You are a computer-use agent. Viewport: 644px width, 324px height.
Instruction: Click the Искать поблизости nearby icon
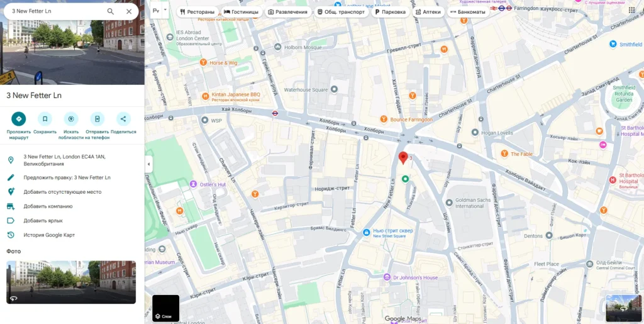[71, 119]
